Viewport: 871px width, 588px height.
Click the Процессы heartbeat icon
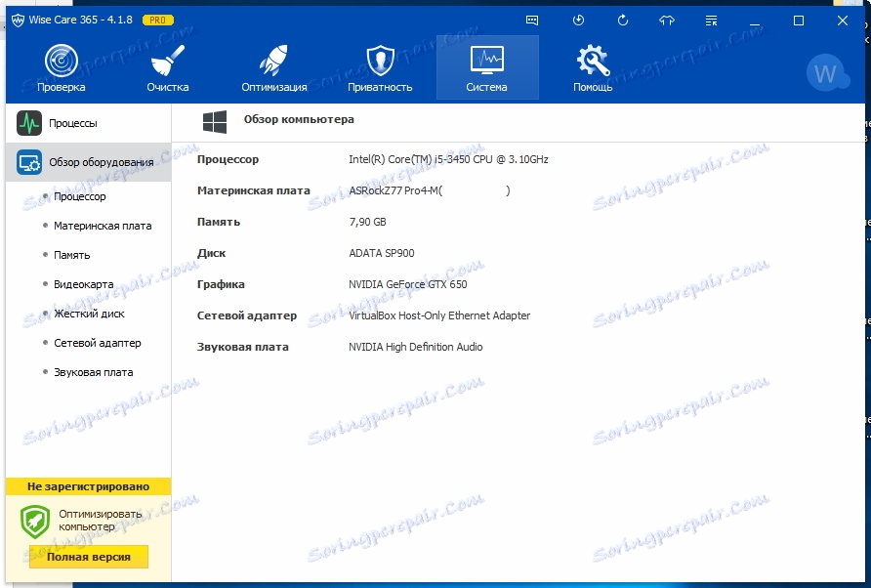[x=29, y=123]
